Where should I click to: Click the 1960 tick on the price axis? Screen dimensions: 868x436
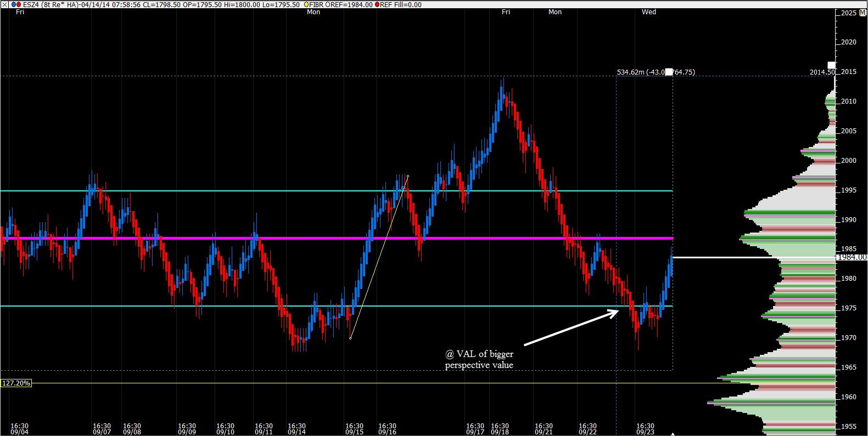(x=849, y=397)
